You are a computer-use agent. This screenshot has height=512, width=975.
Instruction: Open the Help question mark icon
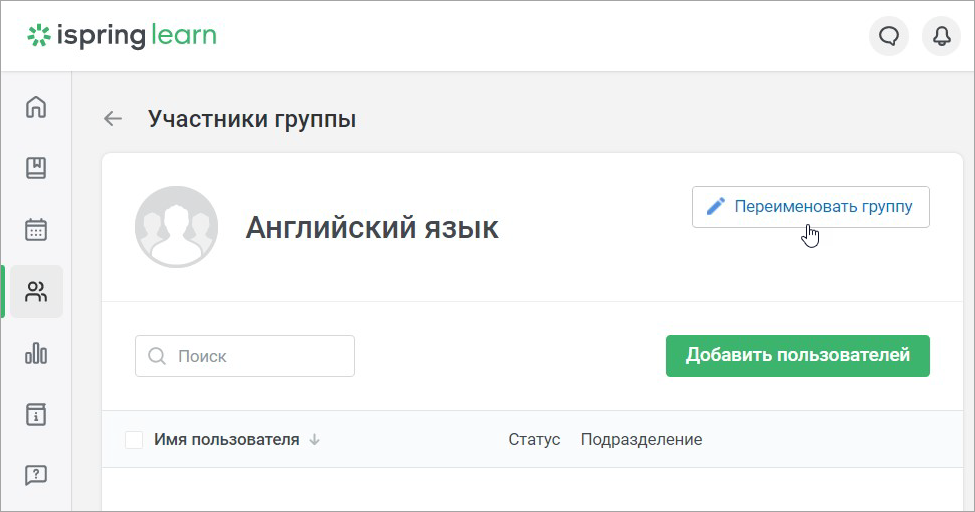36,475
